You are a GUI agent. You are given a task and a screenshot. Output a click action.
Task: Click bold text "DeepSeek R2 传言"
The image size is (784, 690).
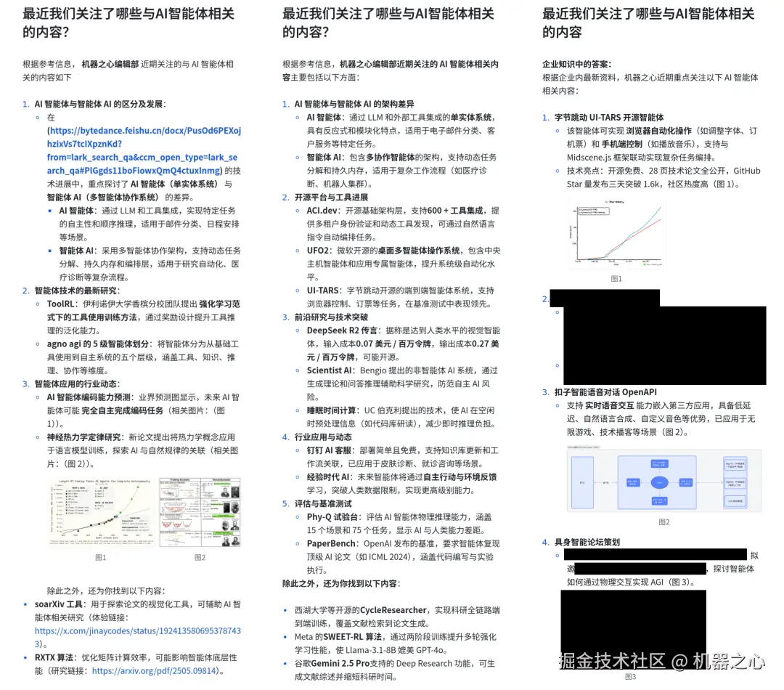point(342,330)
